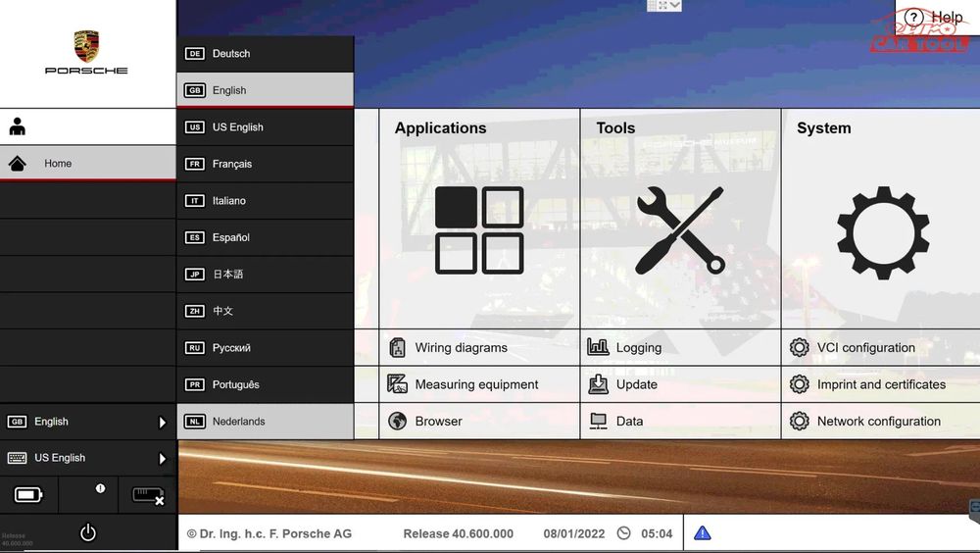
Task: Click the Applications heading
Action: tap(441, 127)
